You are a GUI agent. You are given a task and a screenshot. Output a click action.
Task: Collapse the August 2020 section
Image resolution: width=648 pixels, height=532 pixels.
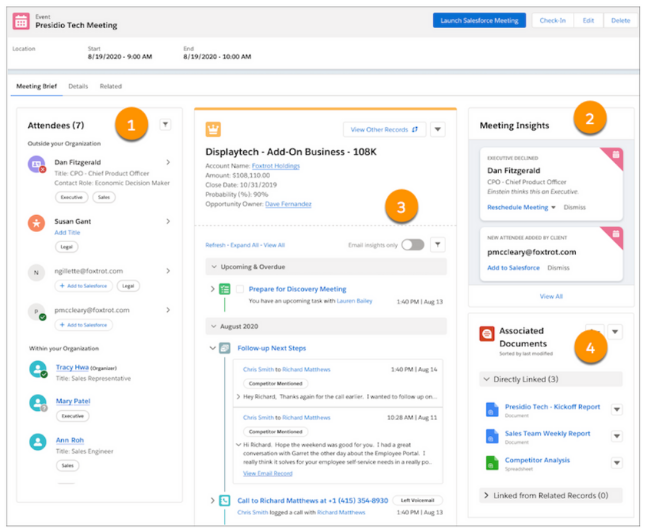(214, 327)
